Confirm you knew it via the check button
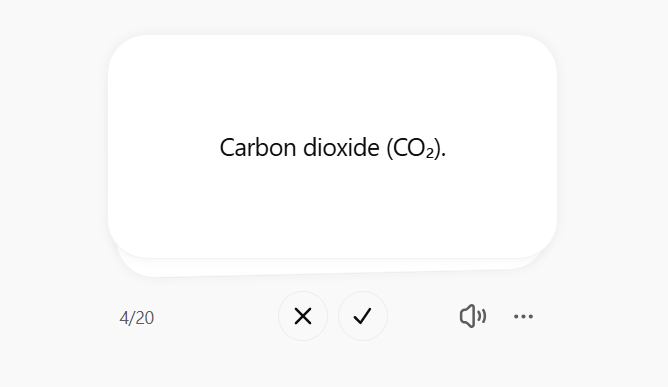The width and height of the screenshot is (668, 387). tap(363, 316)
